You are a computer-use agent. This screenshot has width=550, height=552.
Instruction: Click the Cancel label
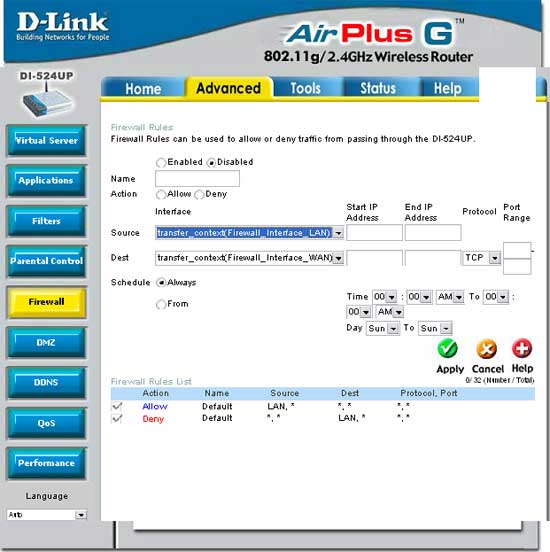point(488,369)
